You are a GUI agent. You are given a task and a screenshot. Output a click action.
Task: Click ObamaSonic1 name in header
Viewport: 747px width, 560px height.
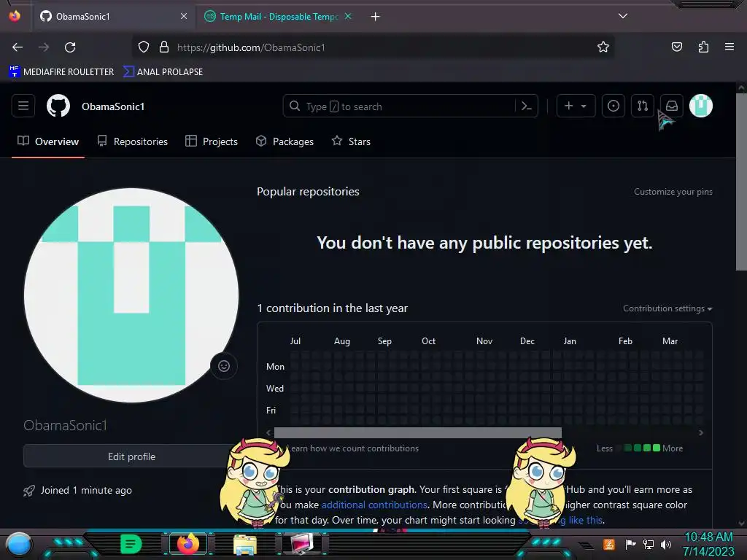pos(113,106)
